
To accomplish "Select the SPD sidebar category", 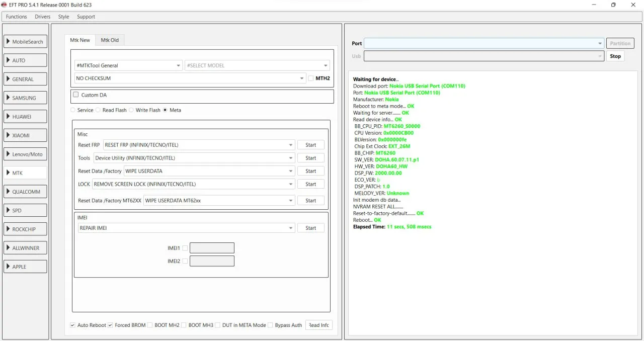I will [x=26, y=211].
